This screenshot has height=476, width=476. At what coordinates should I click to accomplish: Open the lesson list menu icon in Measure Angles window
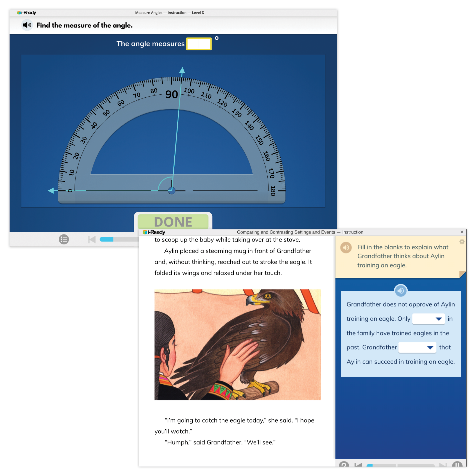(x=64, y=239)
